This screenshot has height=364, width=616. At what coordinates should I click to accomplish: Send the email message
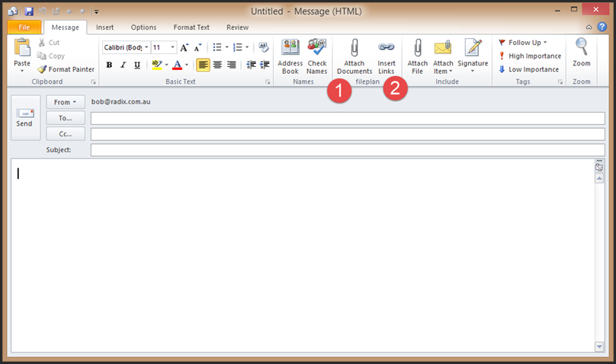[x=25, y=118]
